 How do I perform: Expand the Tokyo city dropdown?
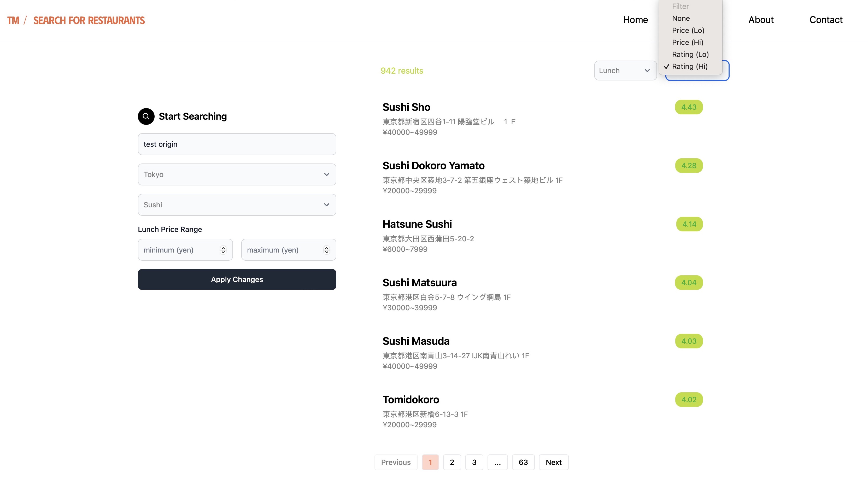tap(237, 174)
